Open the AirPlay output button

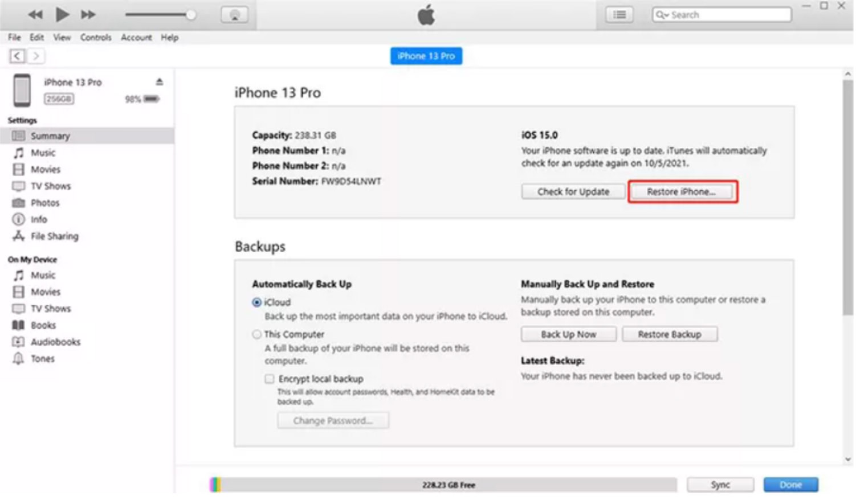(x=234, y=15)
